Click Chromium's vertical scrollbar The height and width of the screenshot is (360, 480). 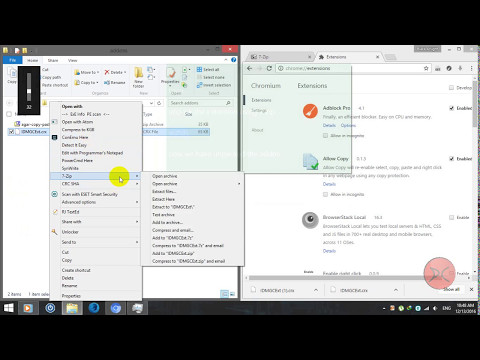[475, 103]
